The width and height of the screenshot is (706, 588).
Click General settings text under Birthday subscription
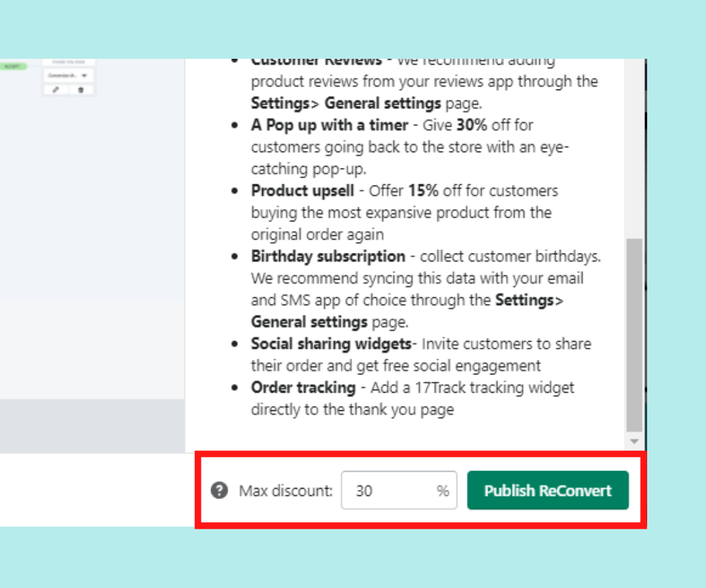click(309, 321)
